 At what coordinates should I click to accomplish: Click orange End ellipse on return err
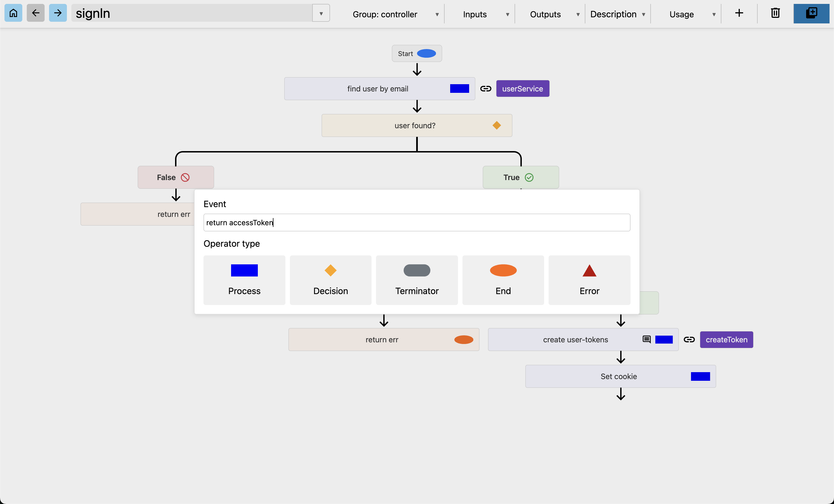pyautogui.click(x=464, y=340)
